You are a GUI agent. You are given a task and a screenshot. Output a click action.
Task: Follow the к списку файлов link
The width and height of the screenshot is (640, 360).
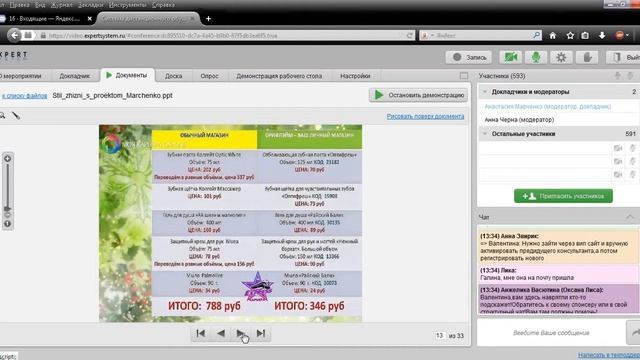point(24,96)
